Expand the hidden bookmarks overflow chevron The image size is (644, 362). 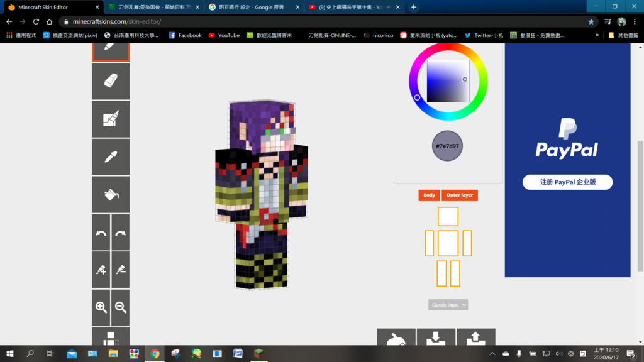point(597,35)
